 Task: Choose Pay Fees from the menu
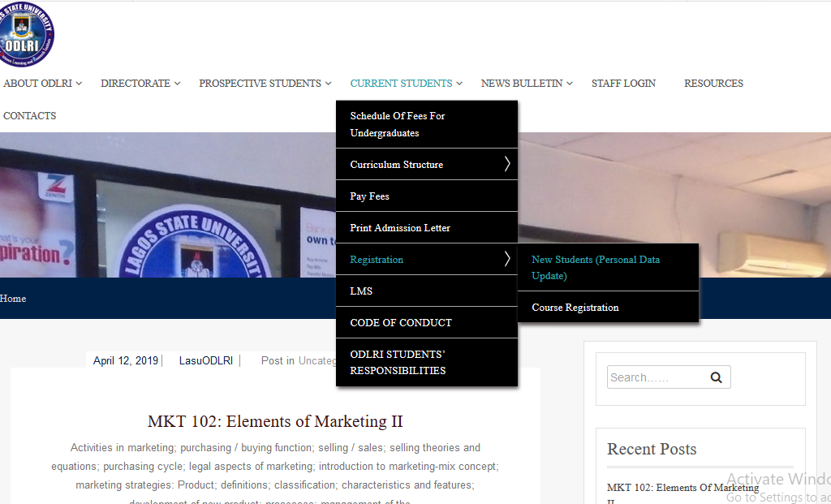[427, 196]
